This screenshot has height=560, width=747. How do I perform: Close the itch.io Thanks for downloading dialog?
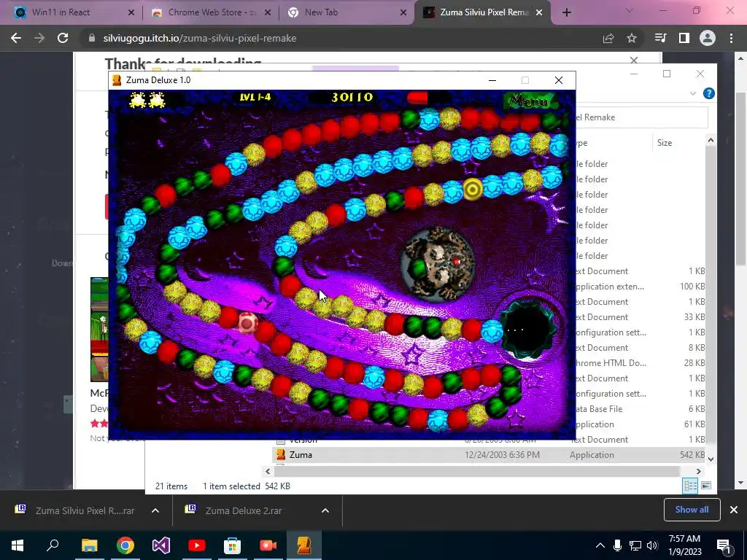pyautogui.click(x=634, y=61)
